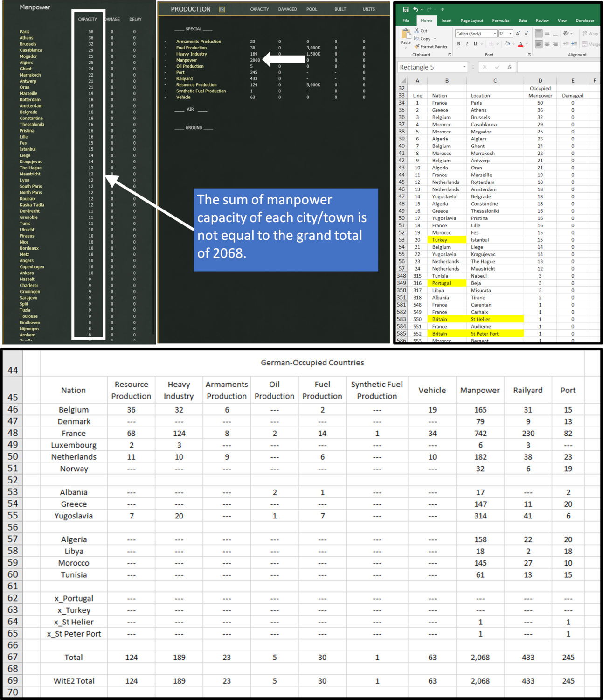Switch to the Page Layout tab
This screenshot has width=603, height=700.
(471, 21)
